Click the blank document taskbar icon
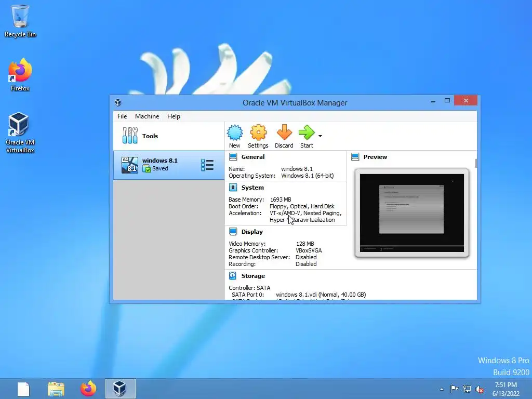This screenshot has width=532, height=399. click(23, 389)
